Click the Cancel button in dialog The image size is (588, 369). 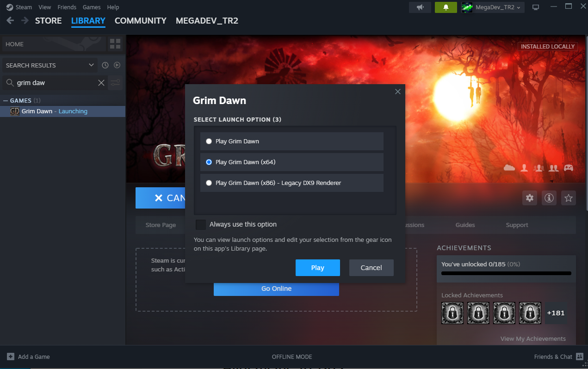371,268
